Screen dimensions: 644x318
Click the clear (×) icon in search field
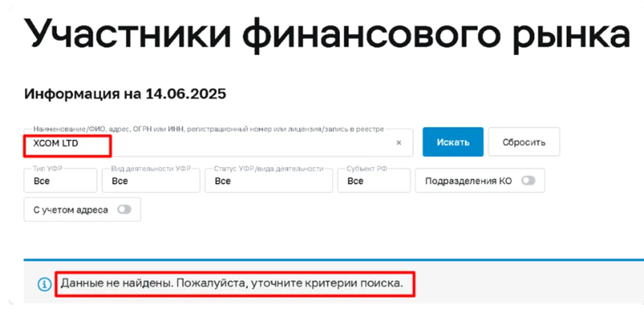(x=399, y=143)
